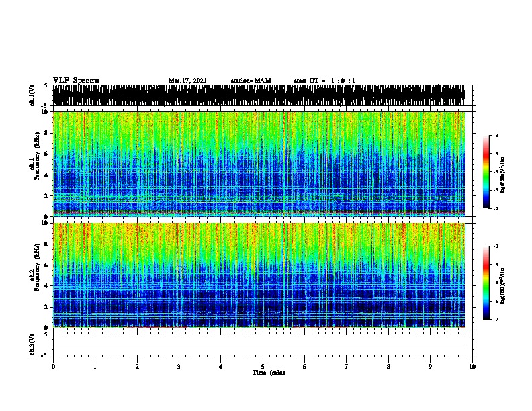532x411 pixels.
Task: Click the date label 'Mar.17, 2021'
Action: [187, 81]
